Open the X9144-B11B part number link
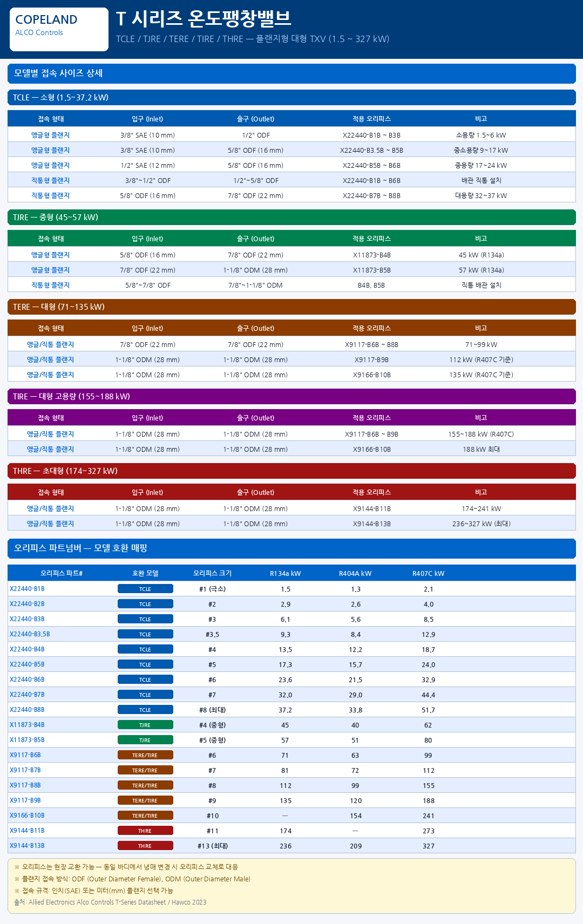Image resolution: width=583 pixels, height=924 pixels. coord(27,831)
